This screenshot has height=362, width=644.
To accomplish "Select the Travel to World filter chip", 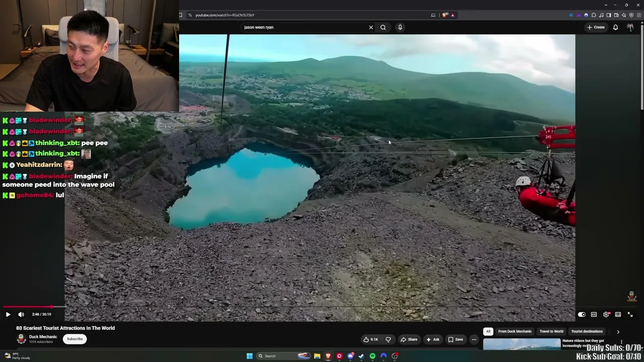I will click(x=551, y=331).
